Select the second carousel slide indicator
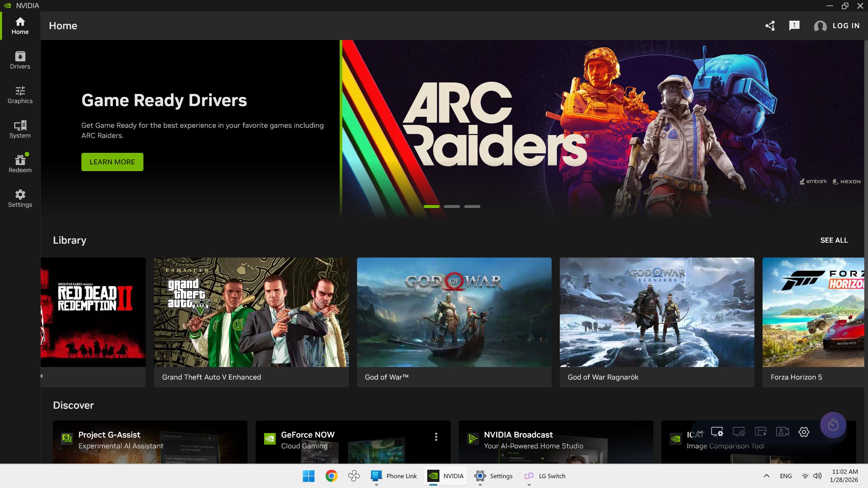868x488 pixels. pos(452,206)
